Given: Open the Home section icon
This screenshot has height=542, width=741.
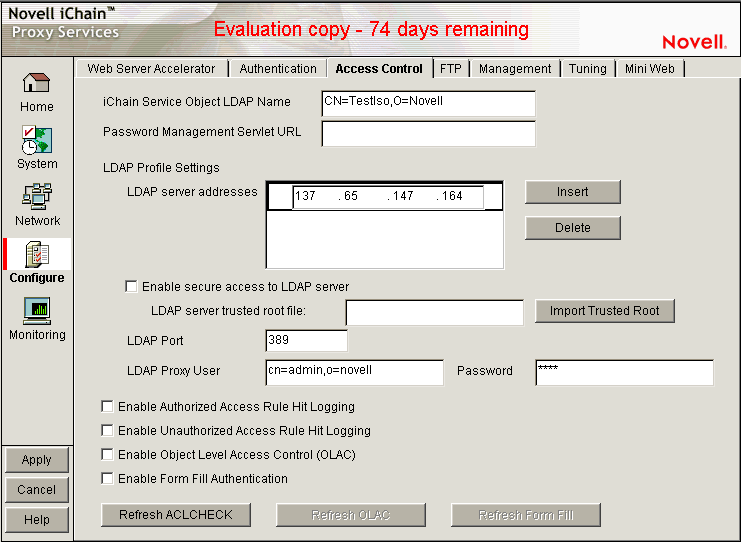Looking at the screenshot, I should [x=36, y=83].
